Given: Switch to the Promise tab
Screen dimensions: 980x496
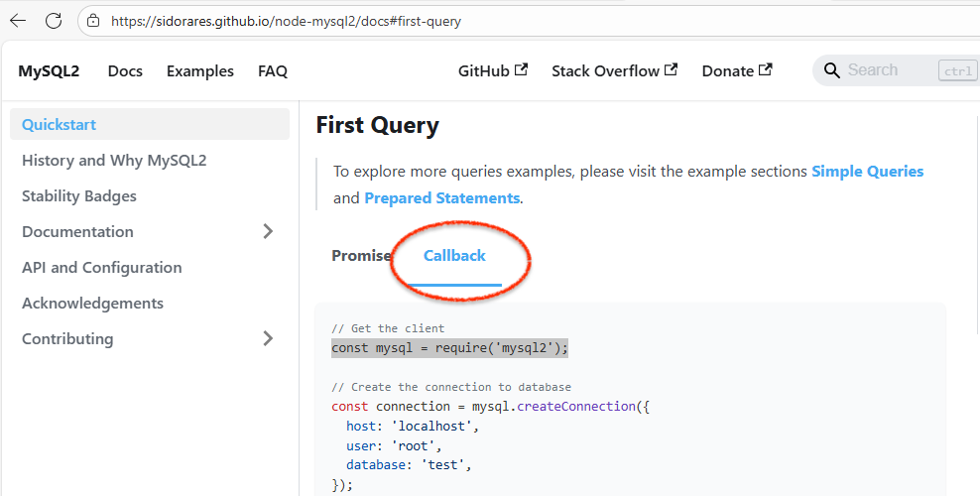Looking at the screenshot, I should pyautogui.click(x=361, y=256).
